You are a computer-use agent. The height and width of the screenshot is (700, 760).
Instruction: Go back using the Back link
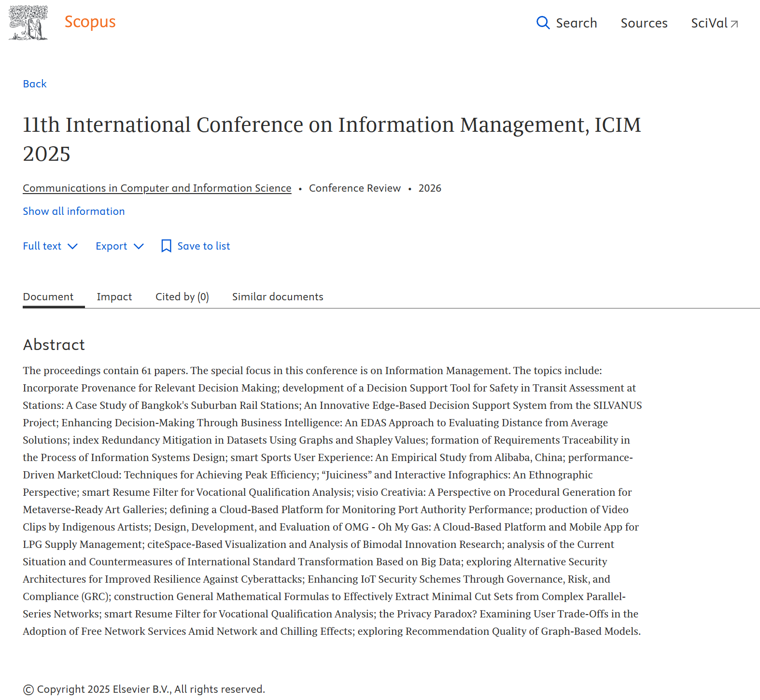point(35,84)
